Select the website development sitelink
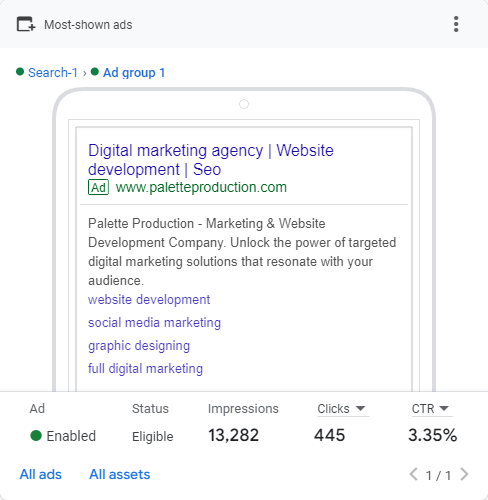This screenshot has height=500, width=488. click(x=149, y=300)
